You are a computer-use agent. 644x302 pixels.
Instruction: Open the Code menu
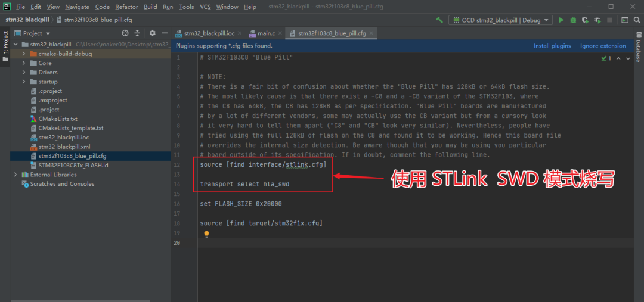(x=103, y=7)
